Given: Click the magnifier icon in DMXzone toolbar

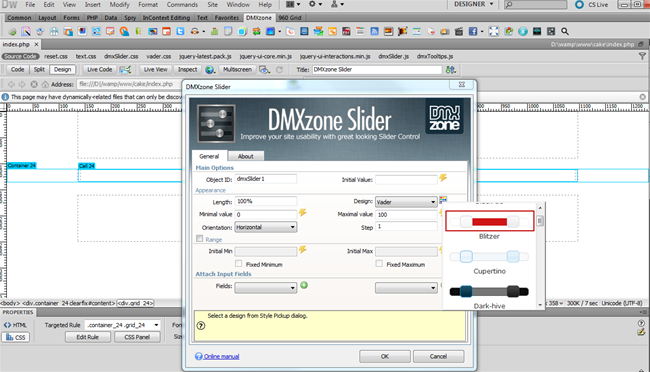Looking at the screenshot, I should tap(565, 32).
